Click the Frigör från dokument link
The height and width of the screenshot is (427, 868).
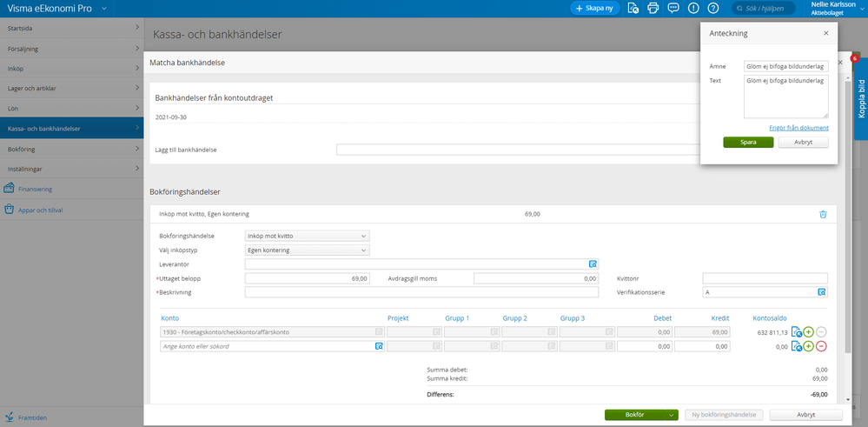pyautogui.click(x=798, y=128)
